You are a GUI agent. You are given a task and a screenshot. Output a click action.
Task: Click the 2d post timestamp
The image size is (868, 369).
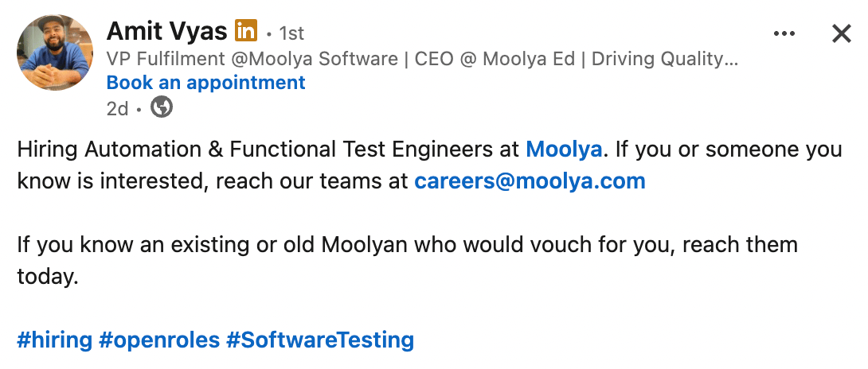tap(117, 108)
